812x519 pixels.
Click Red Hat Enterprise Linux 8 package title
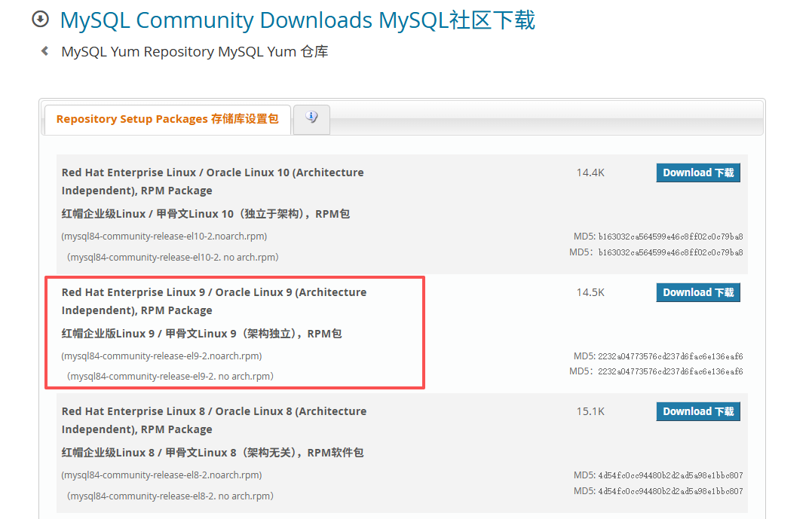coord(214,420)
